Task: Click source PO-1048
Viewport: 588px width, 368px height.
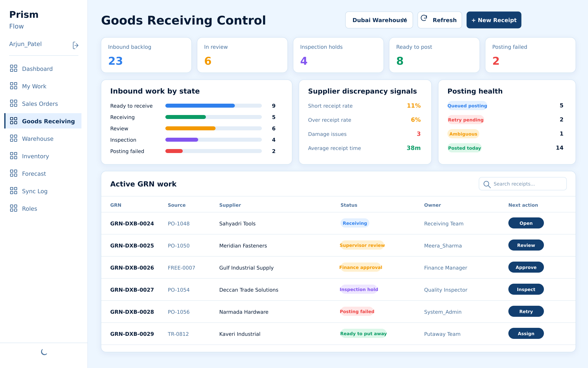Action: pyautogui.click(x=179, y=224)
